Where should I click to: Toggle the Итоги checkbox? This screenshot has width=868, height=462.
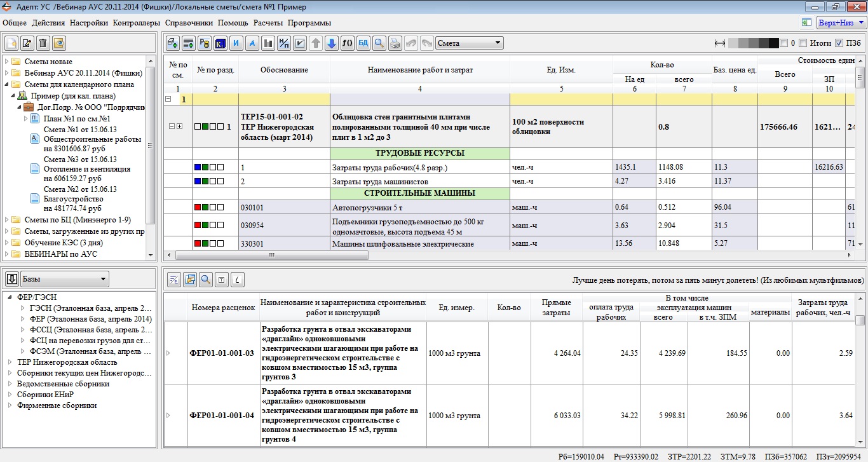803,43
